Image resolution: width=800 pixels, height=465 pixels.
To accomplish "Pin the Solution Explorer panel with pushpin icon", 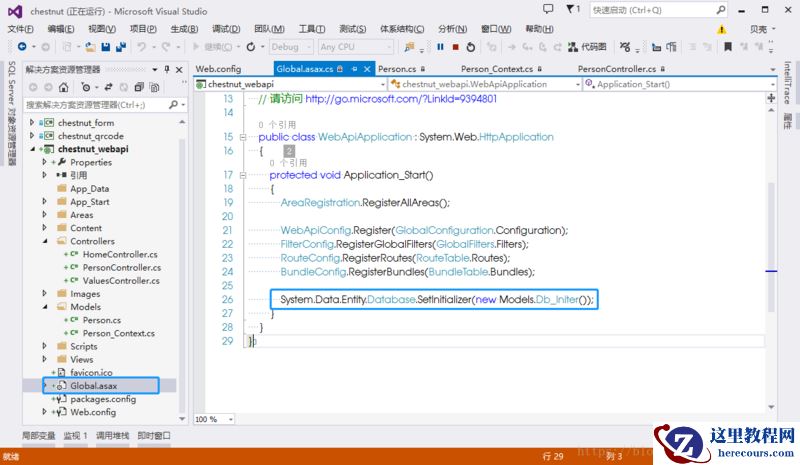I will click(x=168, y=69).
